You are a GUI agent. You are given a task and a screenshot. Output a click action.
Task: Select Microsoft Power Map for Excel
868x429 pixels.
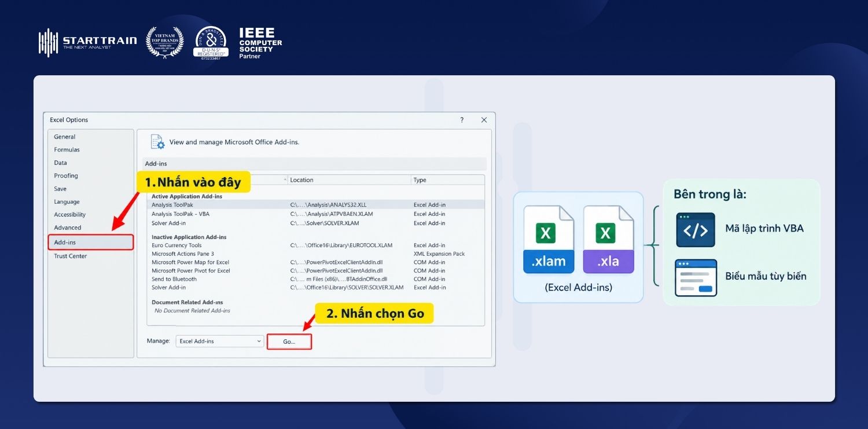coord(317,262)
